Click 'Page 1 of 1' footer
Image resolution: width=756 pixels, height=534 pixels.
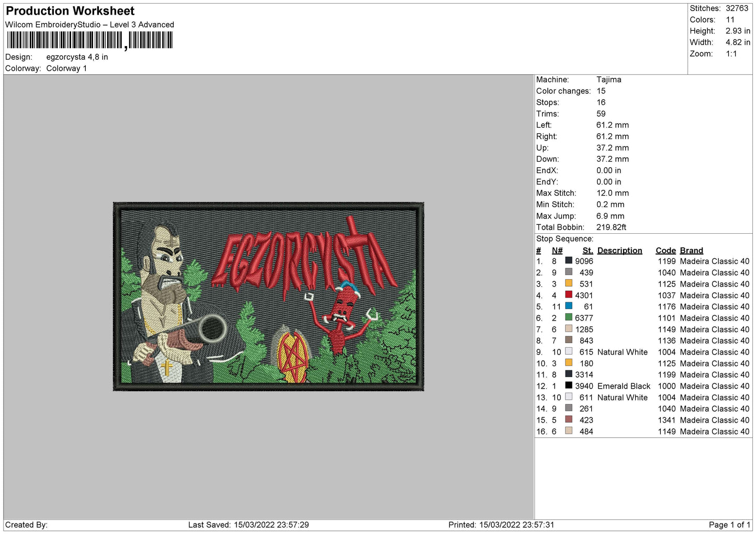[729, 525]
